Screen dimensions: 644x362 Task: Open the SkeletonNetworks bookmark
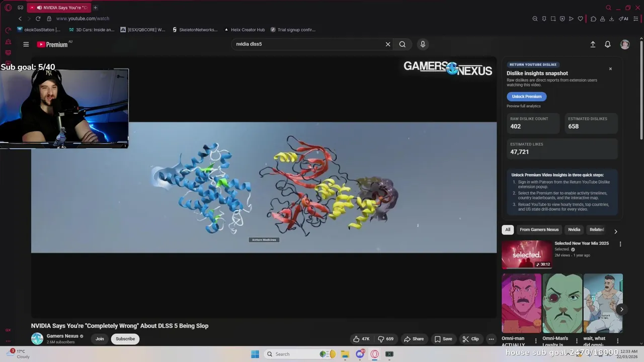[195, 30]
